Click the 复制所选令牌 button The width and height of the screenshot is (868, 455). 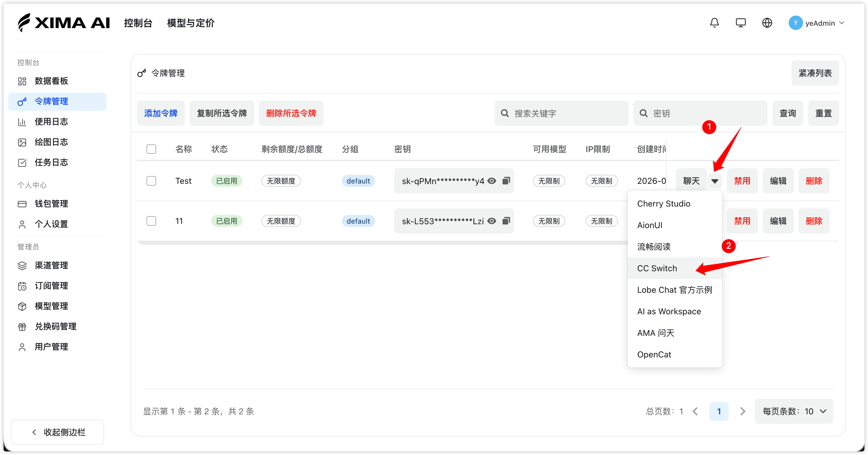[x=222, y=113]
